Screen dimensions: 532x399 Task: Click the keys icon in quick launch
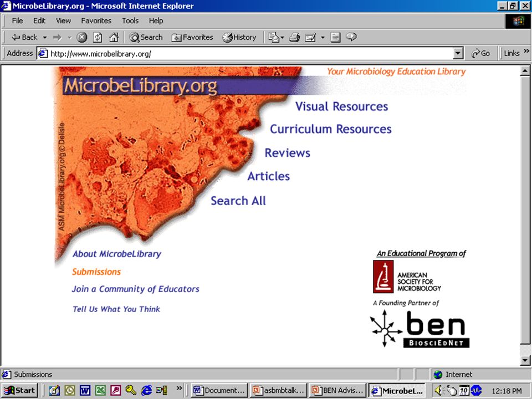[131, 390]
